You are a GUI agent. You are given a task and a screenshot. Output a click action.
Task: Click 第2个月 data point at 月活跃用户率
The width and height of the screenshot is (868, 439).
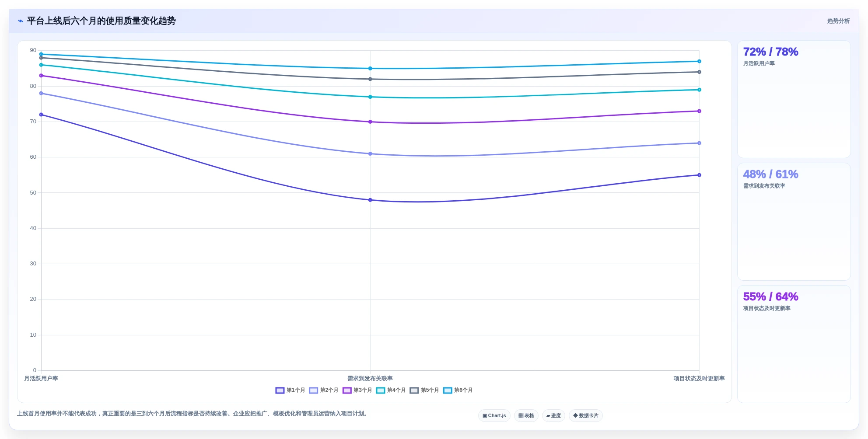[41, 94]
